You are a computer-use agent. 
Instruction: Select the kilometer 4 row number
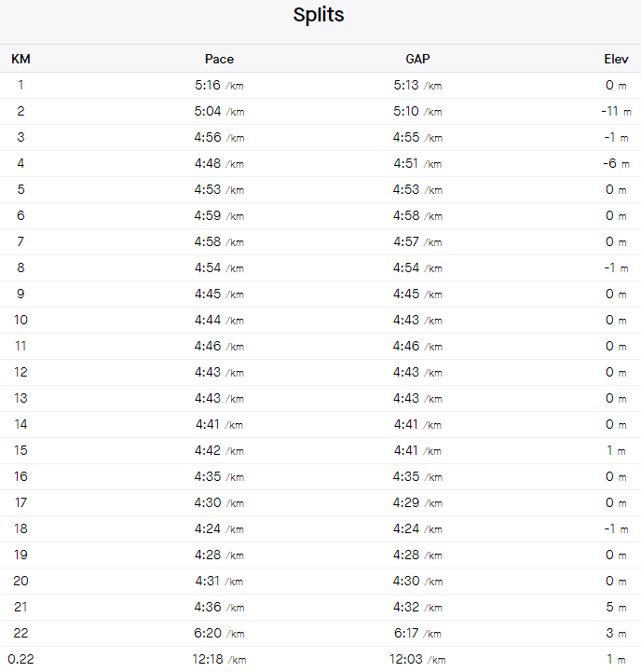pos(20,164)
